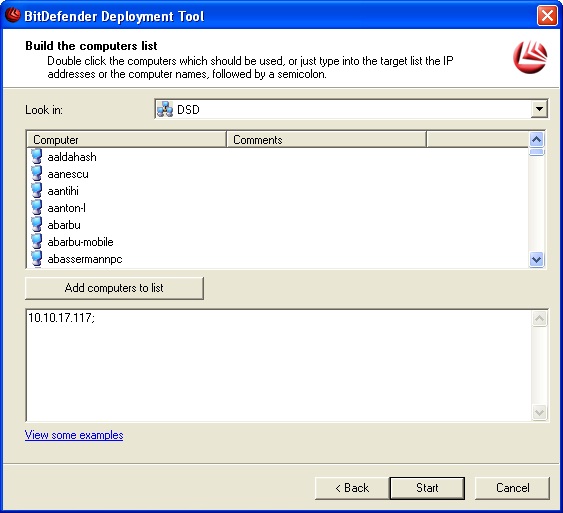The image size is (563, 513).
Task: Sort by the Comments column header
Action: tap(326, 140)
